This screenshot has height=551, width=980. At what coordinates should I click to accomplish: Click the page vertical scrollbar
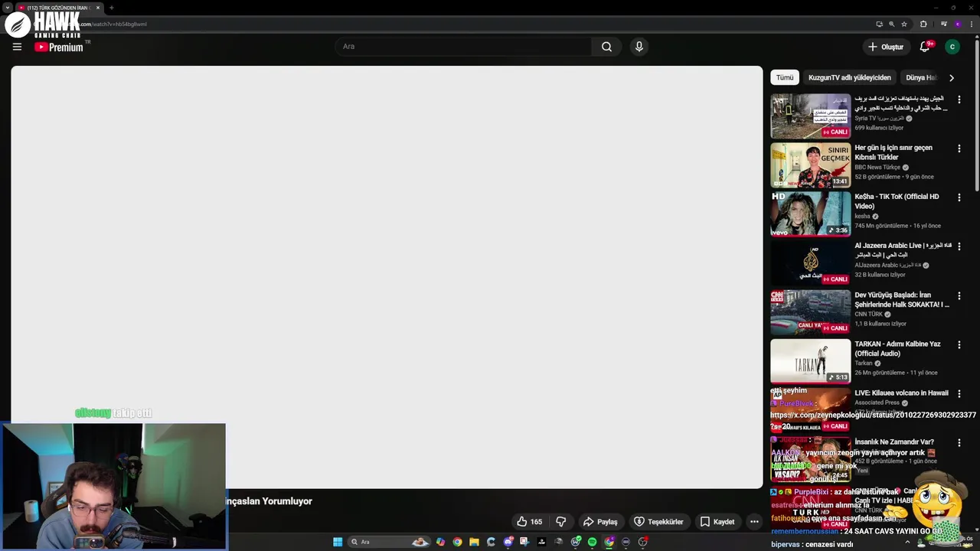point(976,115)
